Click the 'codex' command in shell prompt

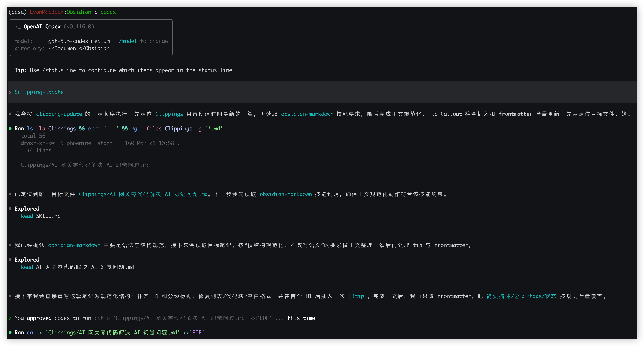tap(108, 12)
